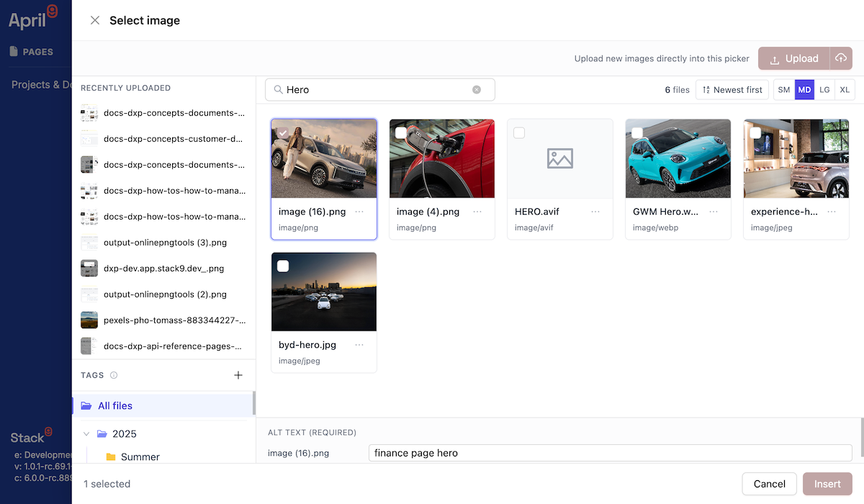Select the HERO.avif placeholder image
Viewport: 864px width, 504px height.
tap(560, 158)
